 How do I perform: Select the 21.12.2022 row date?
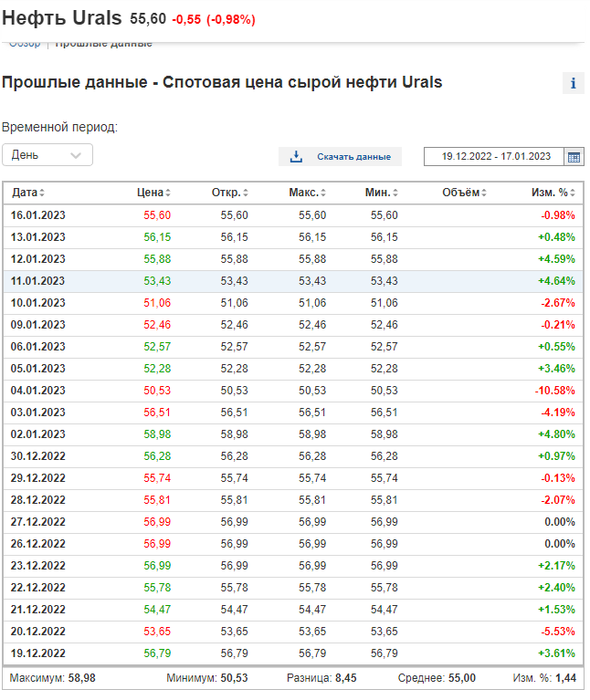click(x=38, y=609)
